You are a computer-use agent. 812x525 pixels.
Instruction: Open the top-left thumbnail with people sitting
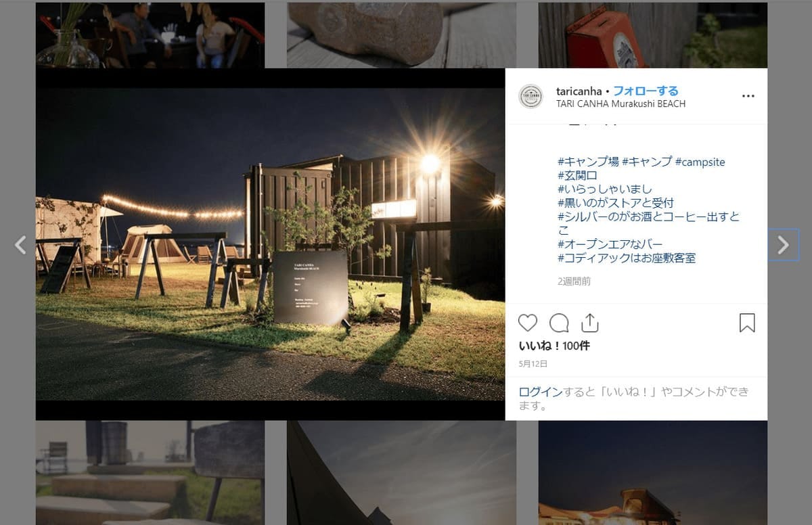(150, 35)
